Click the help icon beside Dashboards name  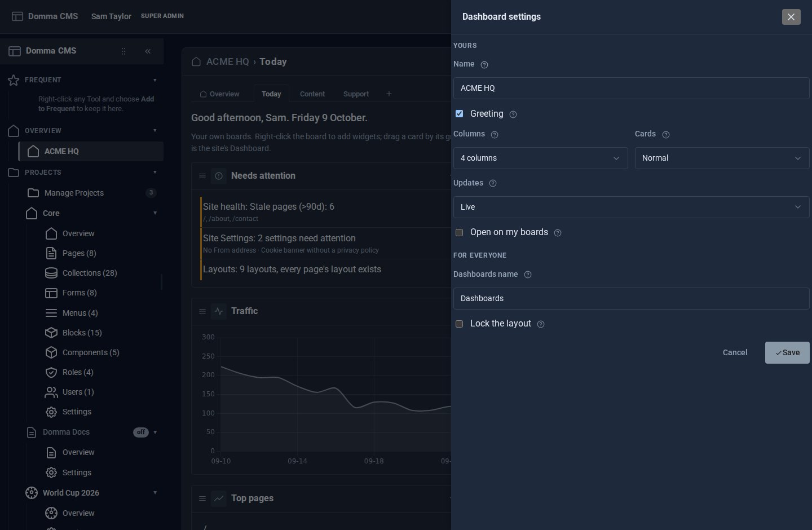[528, 275]
